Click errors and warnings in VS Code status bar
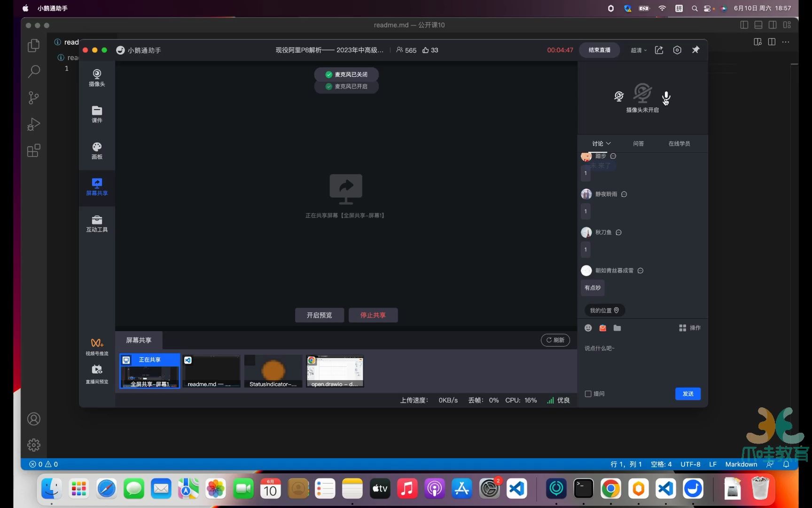The height and width of the screenshot is (508, 812). 44,464
